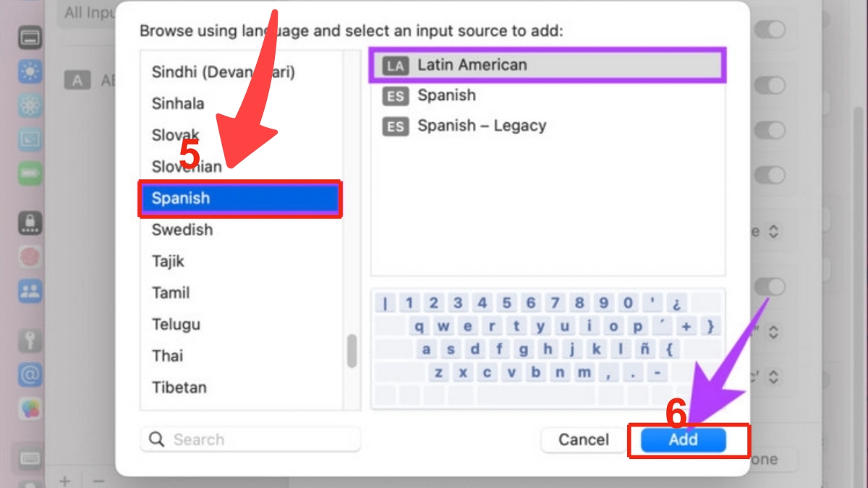Image resolution: width=868 pixels, height=488 pixels.
Task: Click the plus button below input sources
Action: (65, 481)
